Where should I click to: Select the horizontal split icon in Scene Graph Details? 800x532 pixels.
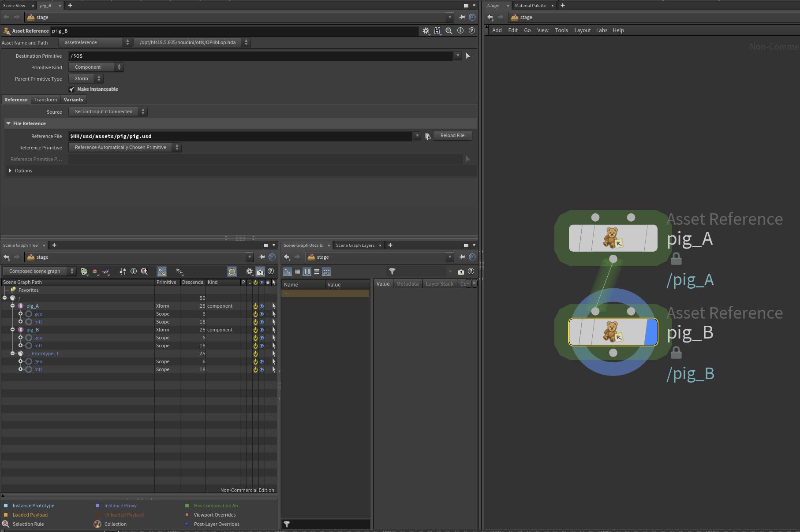pyautogui.click(x=317, y=272)
